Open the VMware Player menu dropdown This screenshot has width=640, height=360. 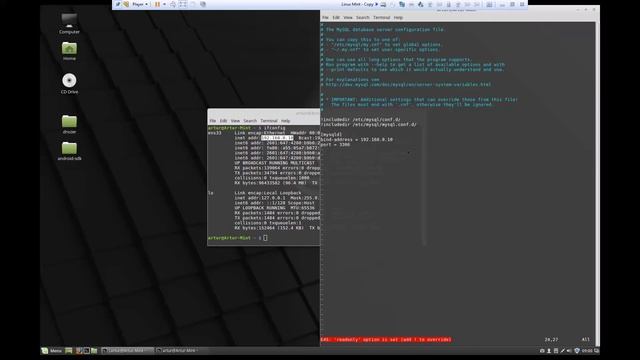tap(140, 4)
